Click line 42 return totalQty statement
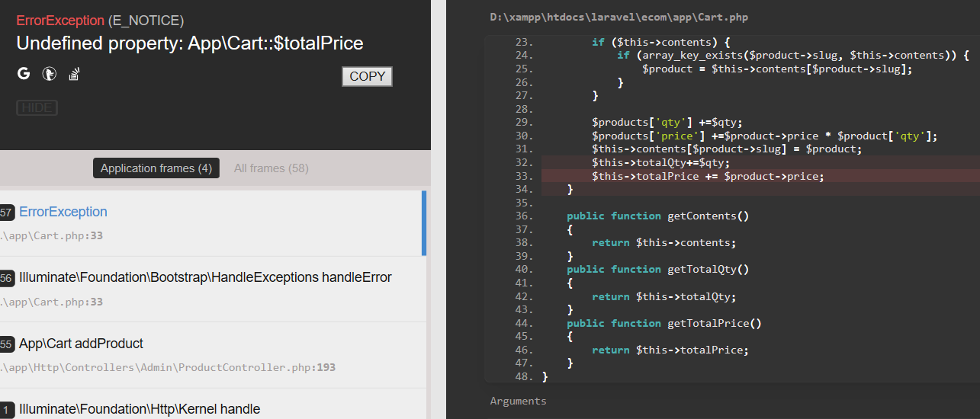 (x=664, y=296)
